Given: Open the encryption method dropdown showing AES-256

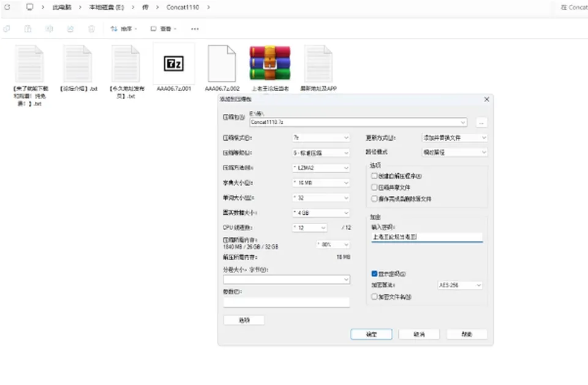Looking at the screenshot, I should click(460, 285).
